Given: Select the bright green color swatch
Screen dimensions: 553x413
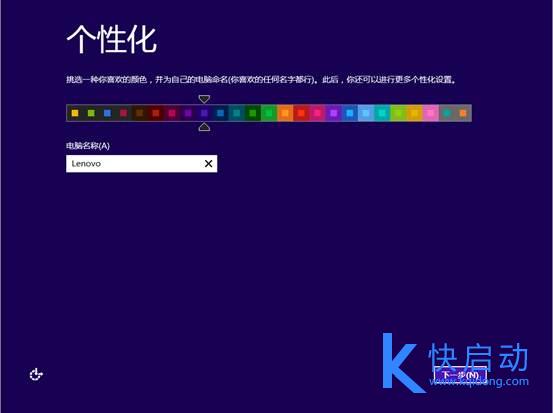Looking at the screenshot, I should click(269, 113).
